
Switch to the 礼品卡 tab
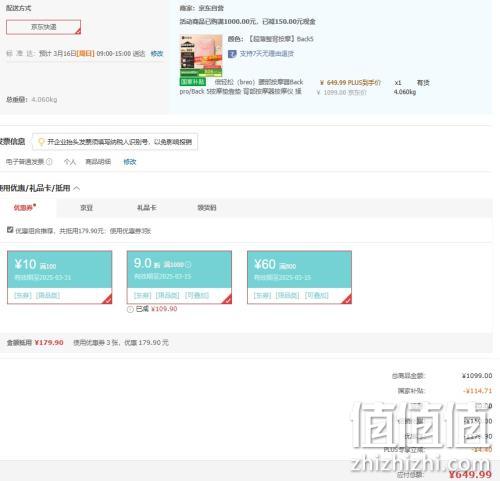pos(147,208)
